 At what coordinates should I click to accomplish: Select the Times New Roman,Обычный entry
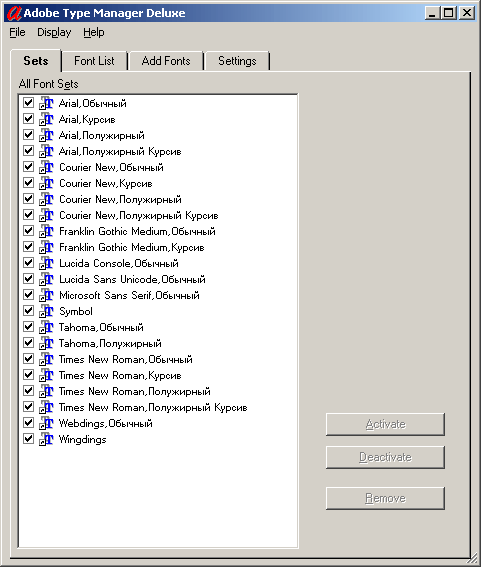coord(125,359)
